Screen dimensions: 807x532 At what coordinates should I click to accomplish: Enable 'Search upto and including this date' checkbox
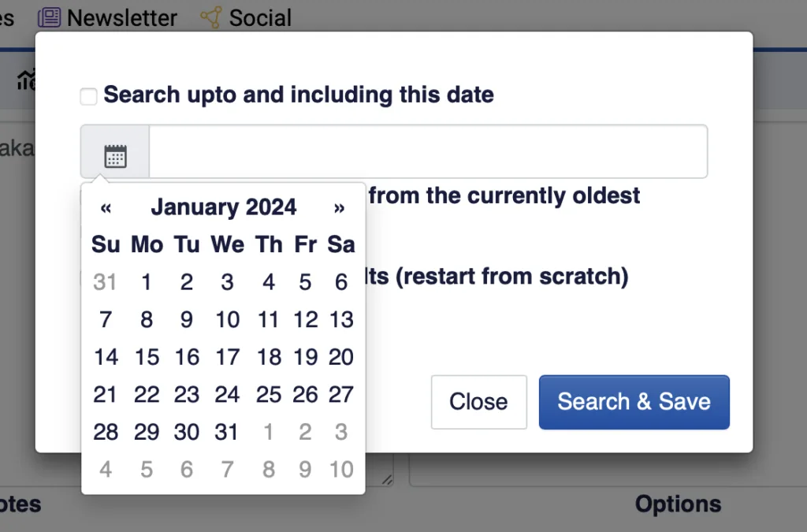pos(89,96)
